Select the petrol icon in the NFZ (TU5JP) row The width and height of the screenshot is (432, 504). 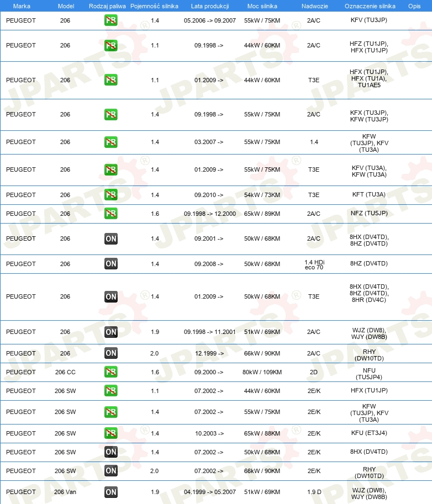(x=110, y=214)
